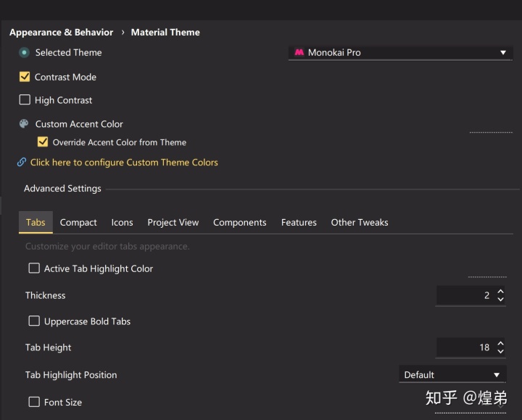Click the Selected Theme label

(69, 53)
